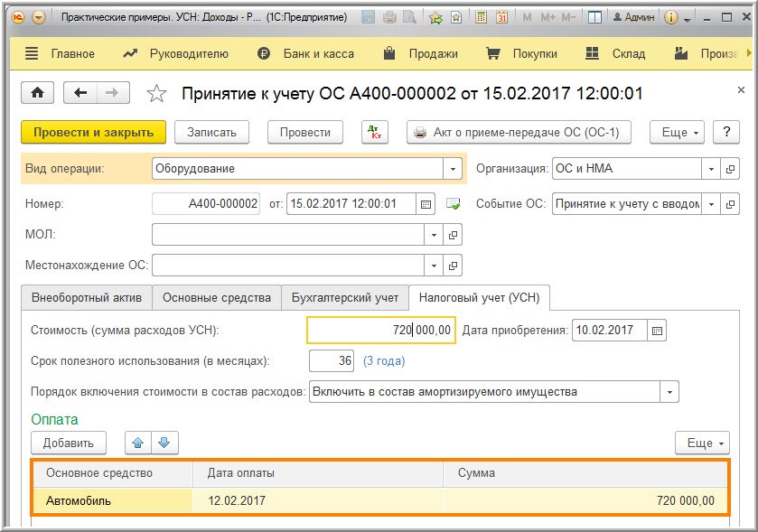The width and height of the screenshot is (758, 532).
Task: Open calculator icon in title bar
Action: pyautogui.click(x=481, y=17)
